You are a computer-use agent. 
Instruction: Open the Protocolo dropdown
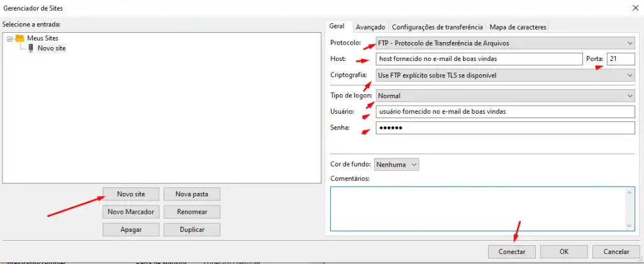(x=505, y=43)
